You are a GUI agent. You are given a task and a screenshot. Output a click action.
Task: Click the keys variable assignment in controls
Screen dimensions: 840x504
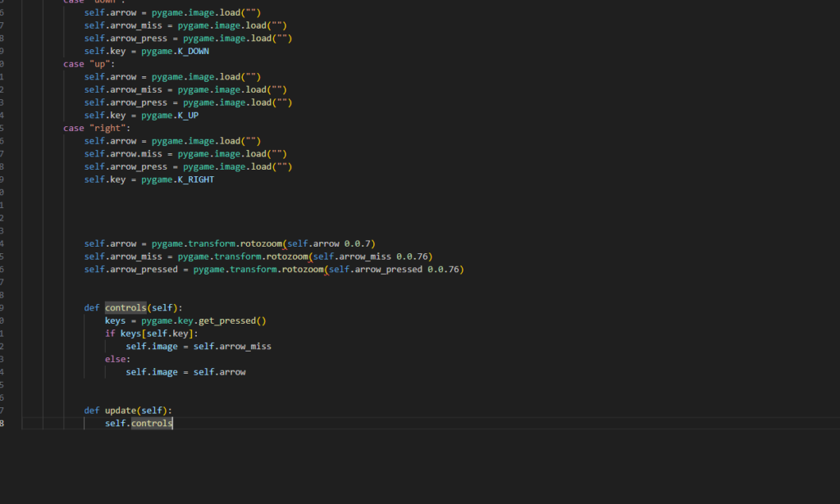point(115,321)
